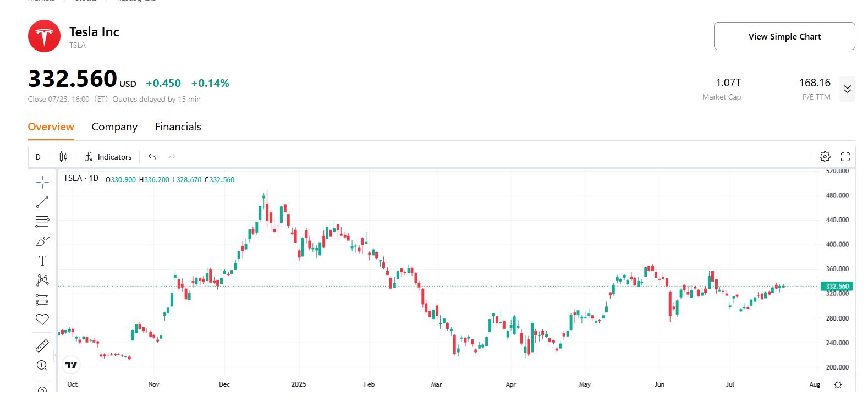This screenshot has width=868, height=396.
Task: Open the D timeframe selector
Action: coord(38,156)
